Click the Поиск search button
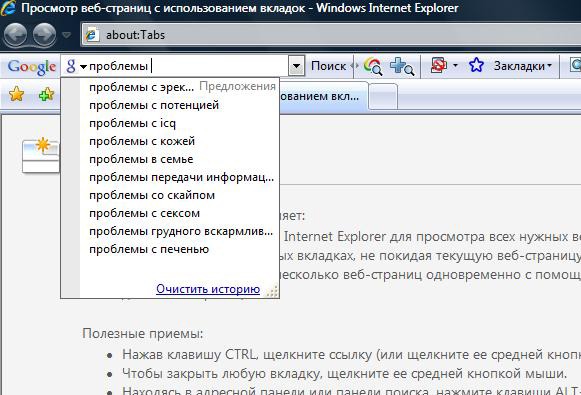Image resolution: width=581 pixels, height=395 pixels. pos(328,66)
